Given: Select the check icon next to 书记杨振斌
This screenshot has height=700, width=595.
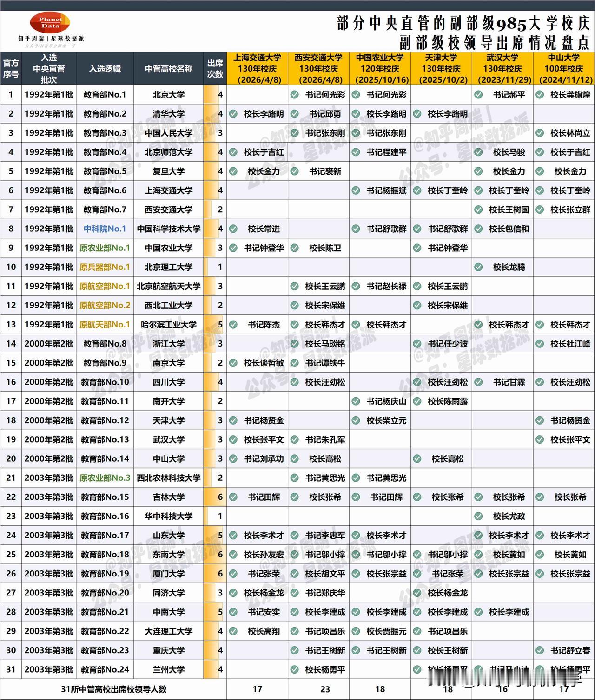Looking at the screenshot, I should click(x=356, y=190).
